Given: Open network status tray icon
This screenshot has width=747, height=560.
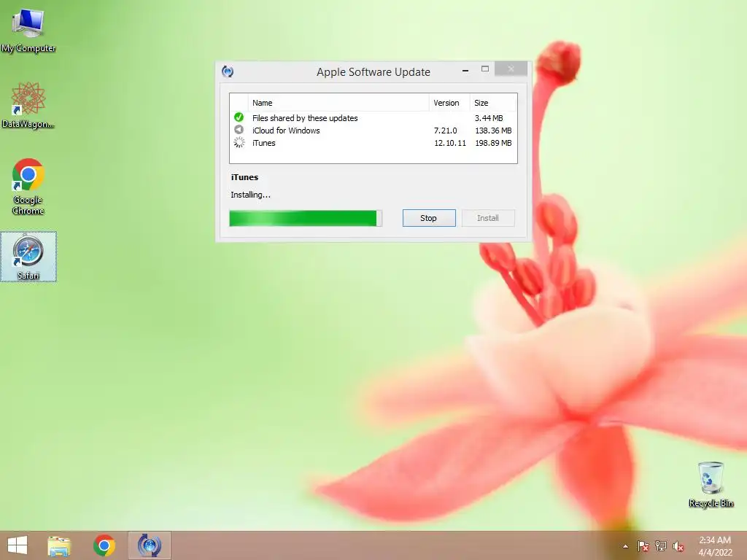Looking at the screenshot, I should pos(661,546).
